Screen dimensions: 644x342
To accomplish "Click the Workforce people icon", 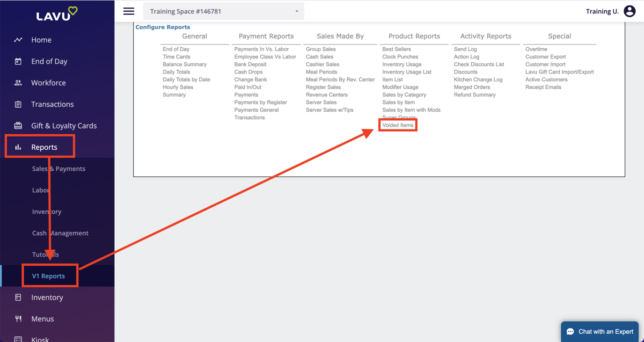I will click(18, 83).
